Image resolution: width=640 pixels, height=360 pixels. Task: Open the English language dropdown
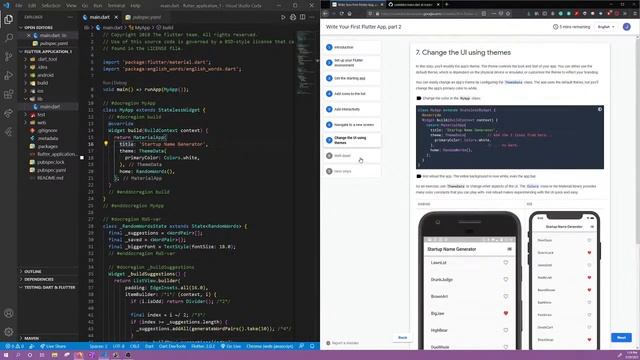click(x=606, y=27)
